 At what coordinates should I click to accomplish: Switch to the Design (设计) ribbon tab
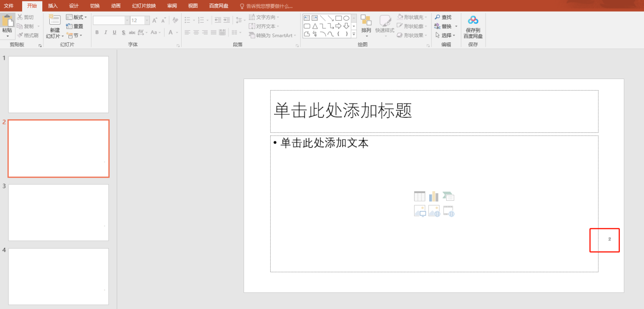(74, 6)
